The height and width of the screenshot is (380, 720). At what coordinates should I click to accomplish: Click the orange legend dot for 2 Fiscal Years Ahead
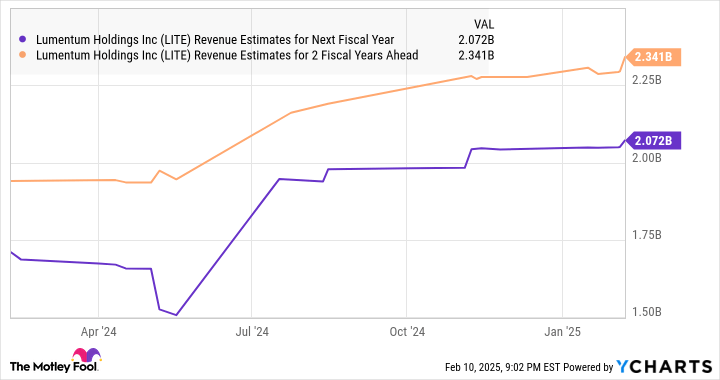click(23, 55)
